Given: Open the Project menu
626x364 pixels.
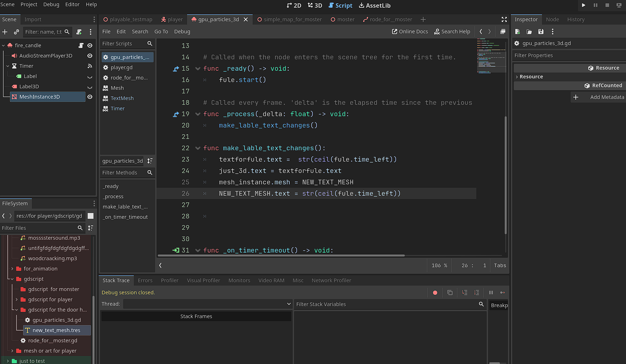Looking at the screenshot, I should point(29,4).
